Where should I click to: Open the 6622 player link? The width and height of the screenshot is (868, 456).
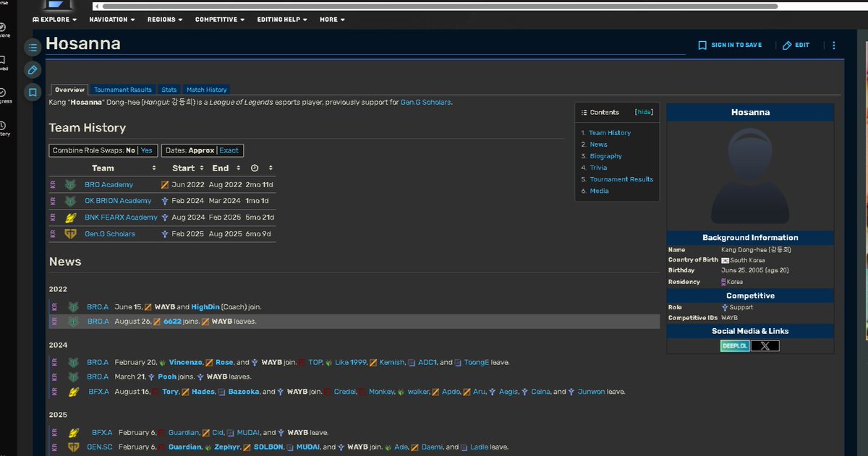(x=172, y=322)
